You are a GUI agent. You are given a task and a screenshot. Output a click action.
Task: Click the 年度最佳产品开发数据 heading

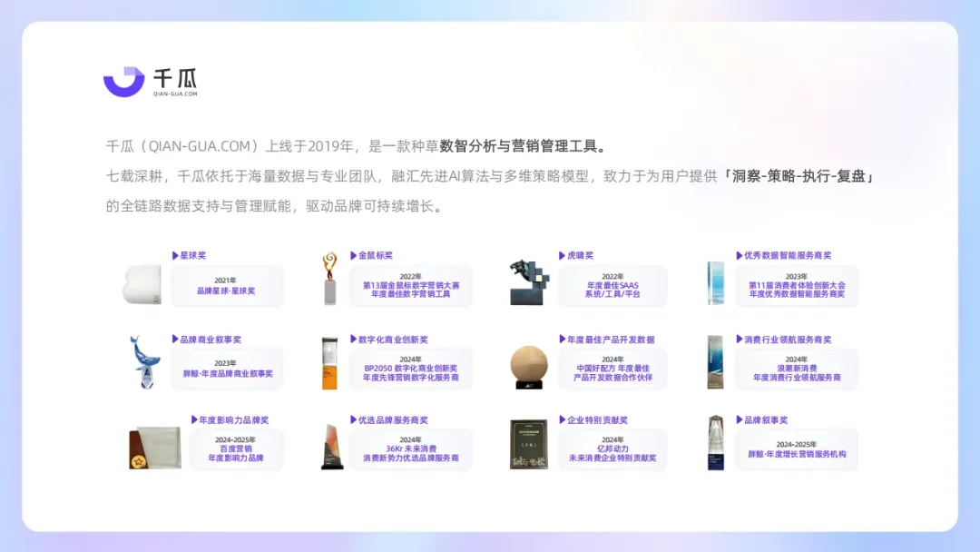pos(606,340)
